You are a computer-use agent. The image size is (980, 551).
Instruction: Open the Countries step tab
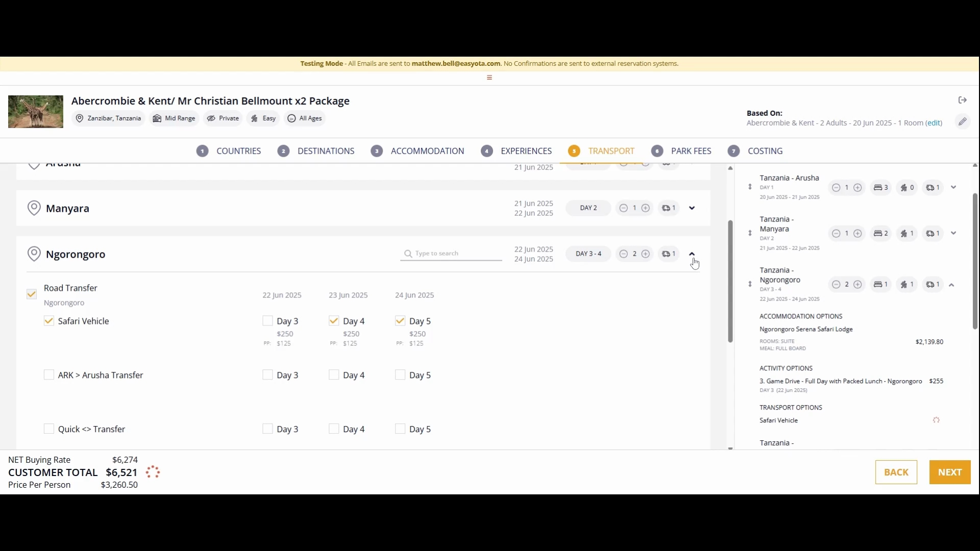click(x=229, y=151)
